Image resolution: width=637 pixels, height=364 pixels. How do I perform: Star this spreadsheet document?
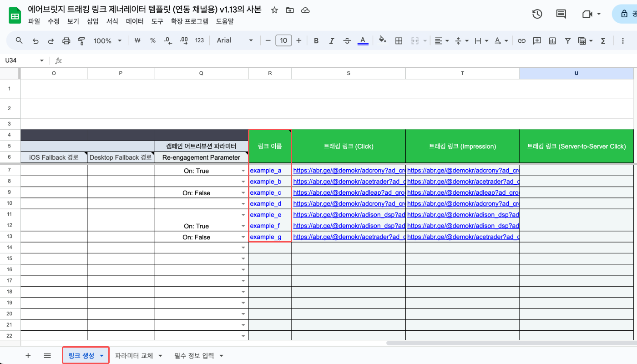[x=274, y=10]
